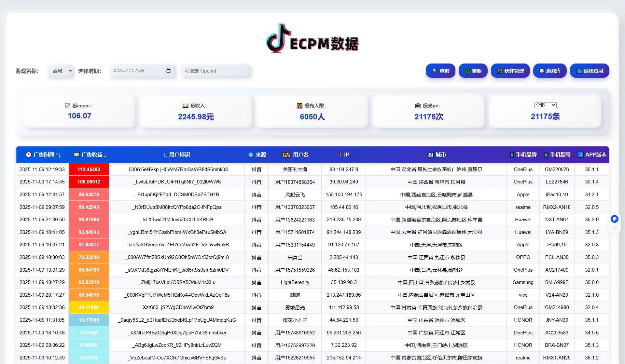Open the calendar picker in date field
Screen dimensions: 625x364
(x=168, y=71)
